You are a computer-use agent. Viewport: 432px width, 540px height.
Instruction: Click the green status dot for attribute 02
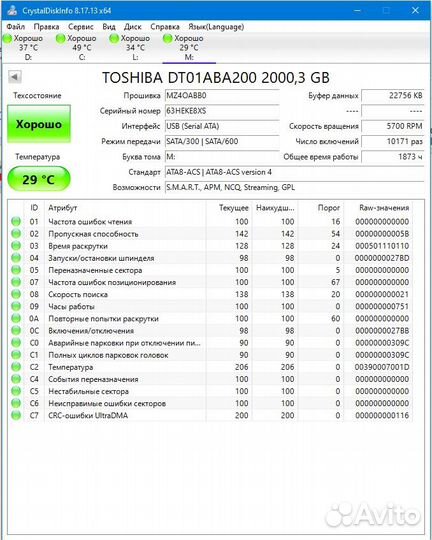click(x=16, y=233)
